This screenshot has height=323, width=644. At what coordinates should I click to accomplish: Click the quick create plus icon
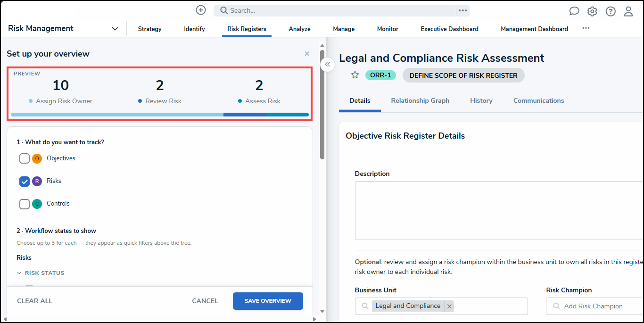pyautogui.click(x=201, y=10)
